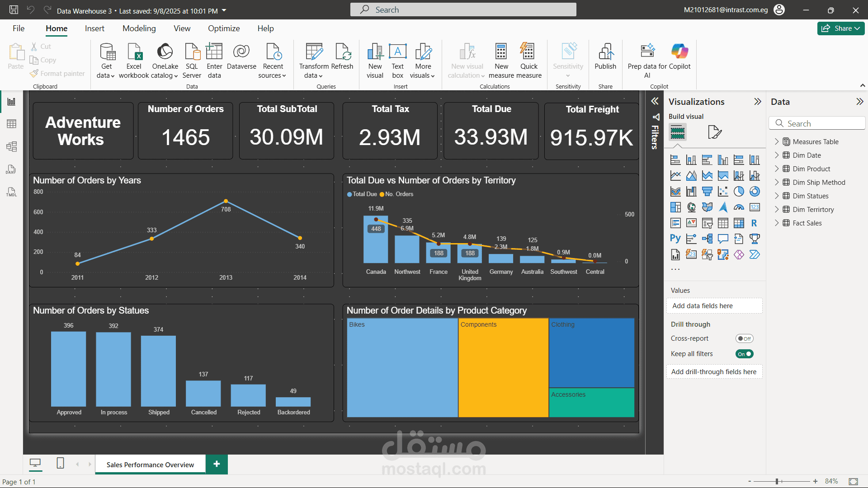Expand Dim Terrirtory table
Image resolution: width=868 pixels, height=488 pixels.
coord(777,209)
